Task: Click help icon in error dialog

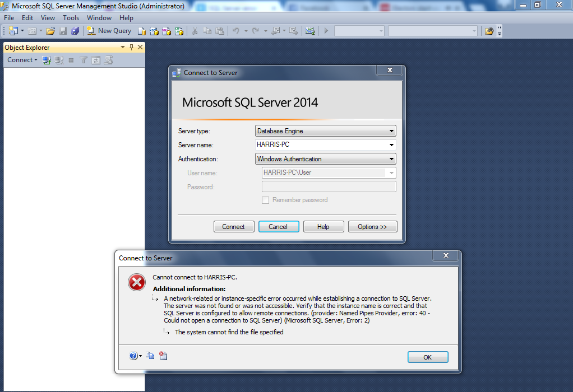Action: 133,356
